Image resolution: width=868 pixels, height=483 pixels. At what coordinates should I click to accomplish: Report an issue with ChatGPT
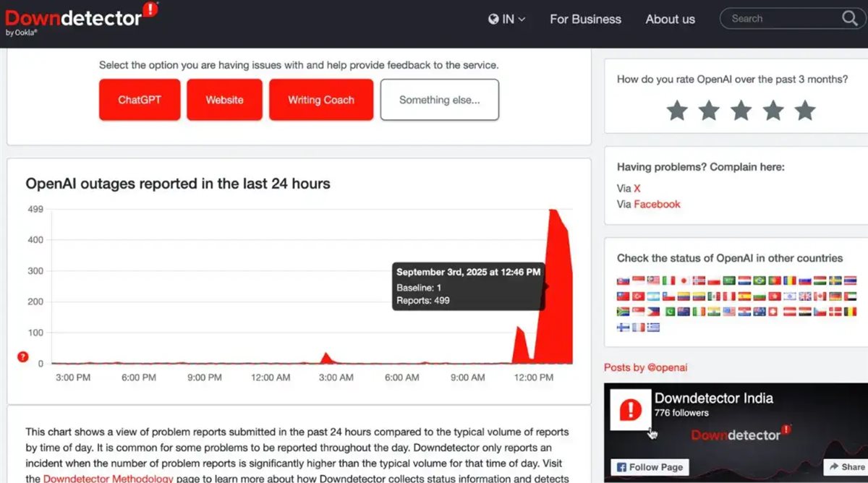point(140,100)
